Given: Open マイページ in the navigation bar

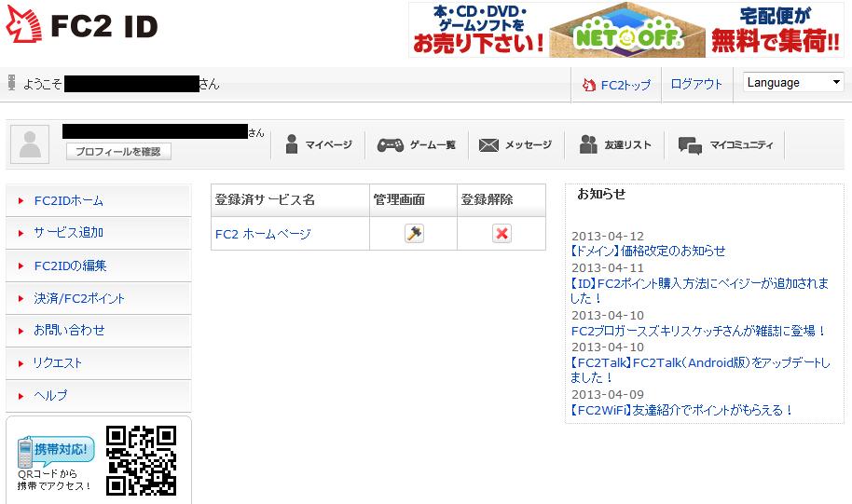Looking at the screenshot, I should 328,145.
